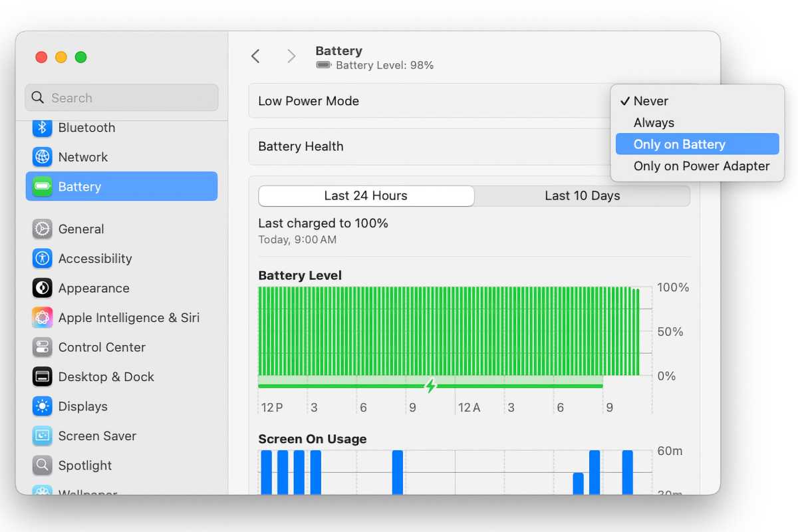This screenshot has width=798, height=532.
Task: Select Never in Low Power menu
Action: [x=650, y=101]
